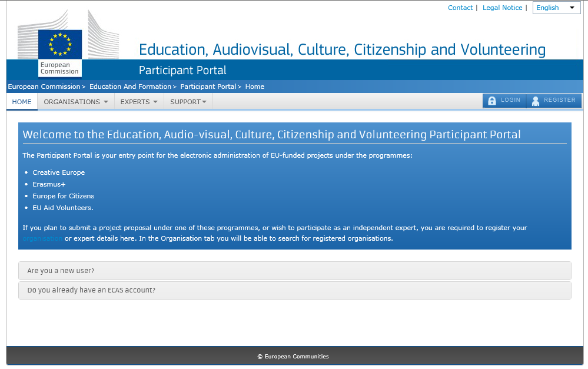This screenshot has width=588, height=369.
Task: Open the English language dropdown
Action: point(556,8)
